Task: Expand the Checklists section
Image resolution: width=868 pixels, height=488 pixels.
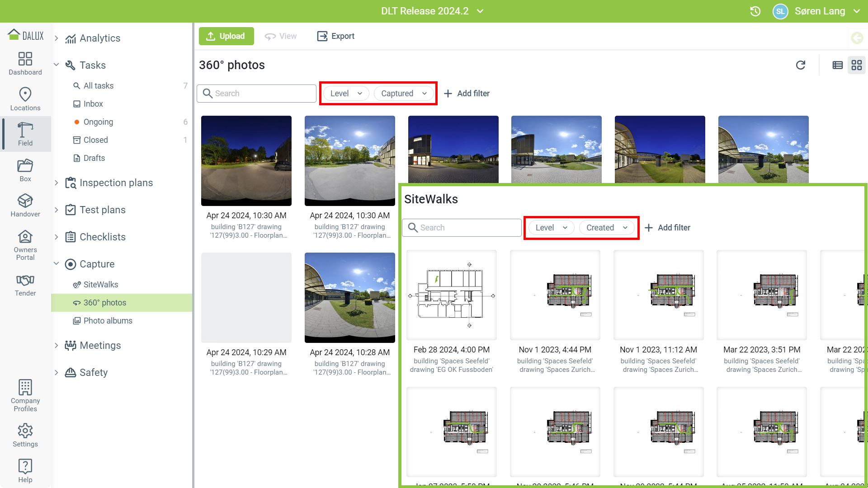Action: tap(57, 237)
